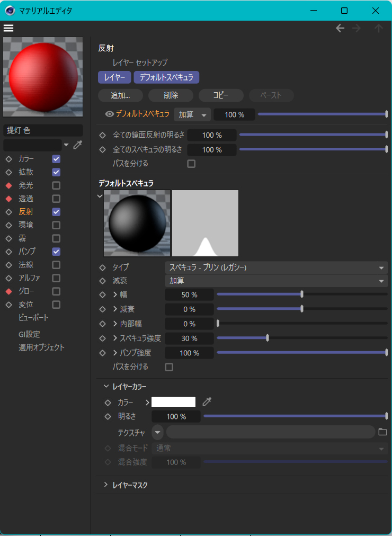
Task: Click the keyframe diamond next to タイプ
Action: point(103,267)
